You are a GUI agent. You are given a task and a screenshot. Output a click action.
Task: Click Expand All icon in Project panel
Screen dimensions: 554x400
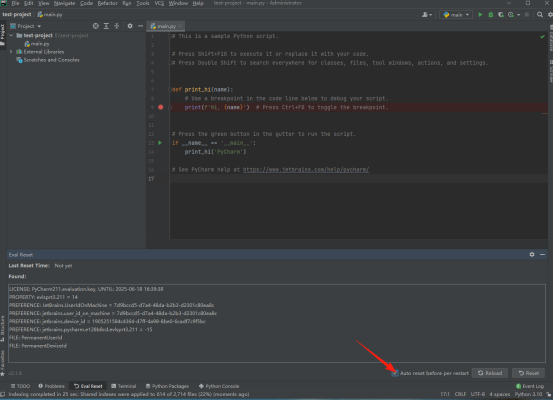point(106,26)
